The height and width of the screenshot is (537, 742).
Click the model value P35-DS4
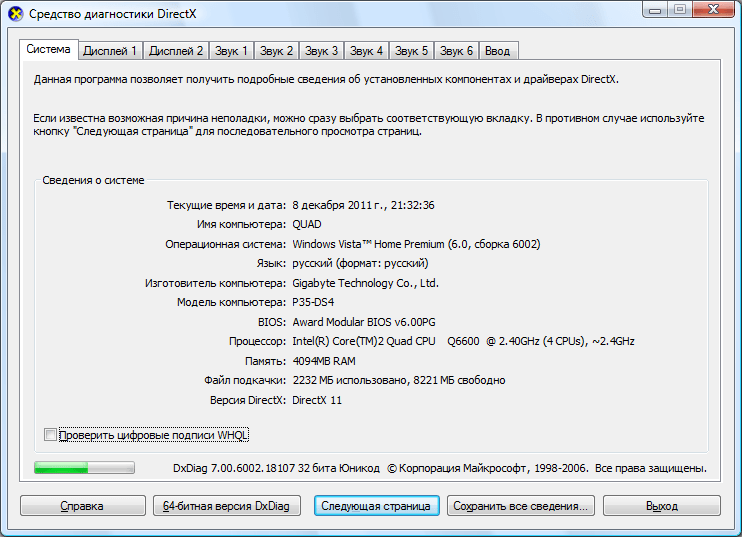point(313,302)
